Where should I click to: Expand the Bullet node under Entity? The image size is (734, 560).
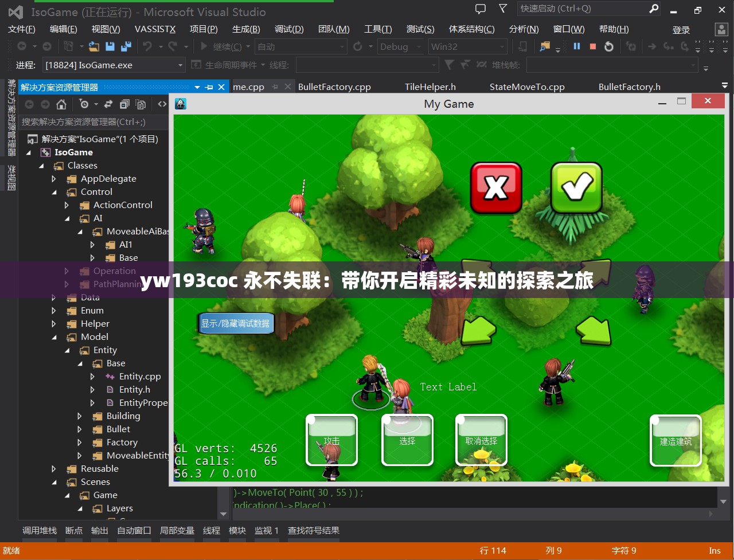click(81, 429)
